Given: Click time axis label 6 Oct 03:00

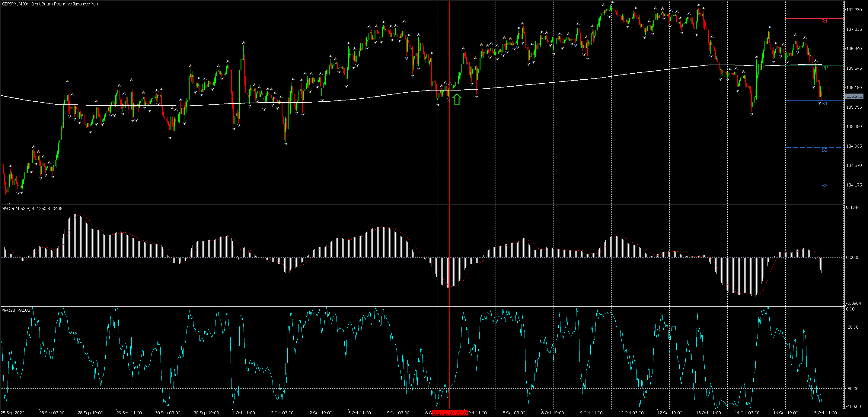Looking at the screenshot, I should pos(398,413).
